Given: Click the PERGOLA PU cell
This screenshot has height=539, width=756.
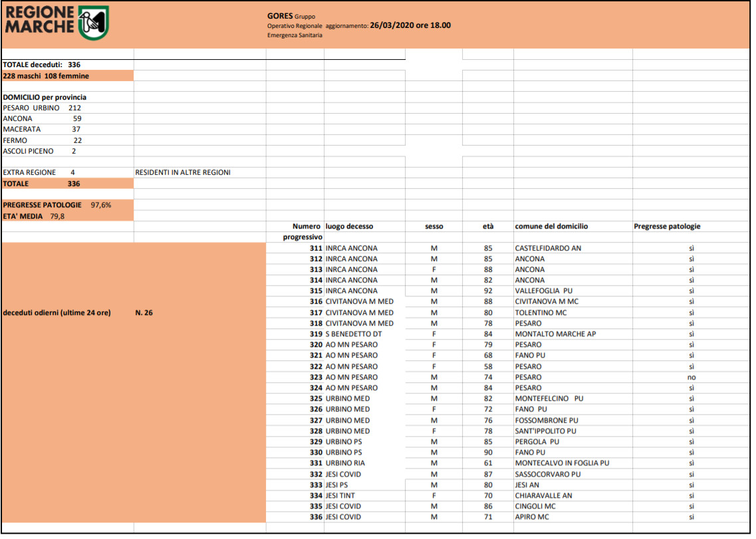Looking at the screenshot, I should pos(537,441).
